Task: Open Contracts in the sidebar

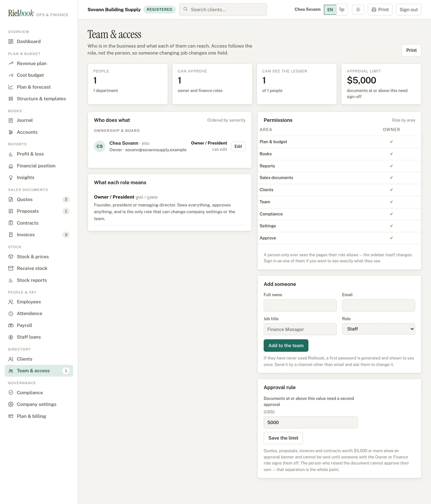Action: coord(39,223)
